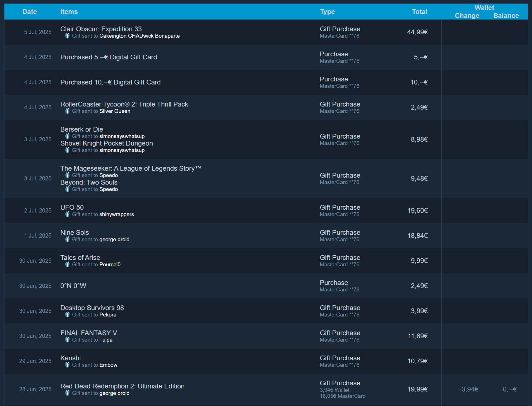
Task: Click the 0,--€ wallet balance value
Action: pyautogui.click(x=510, y=389)
